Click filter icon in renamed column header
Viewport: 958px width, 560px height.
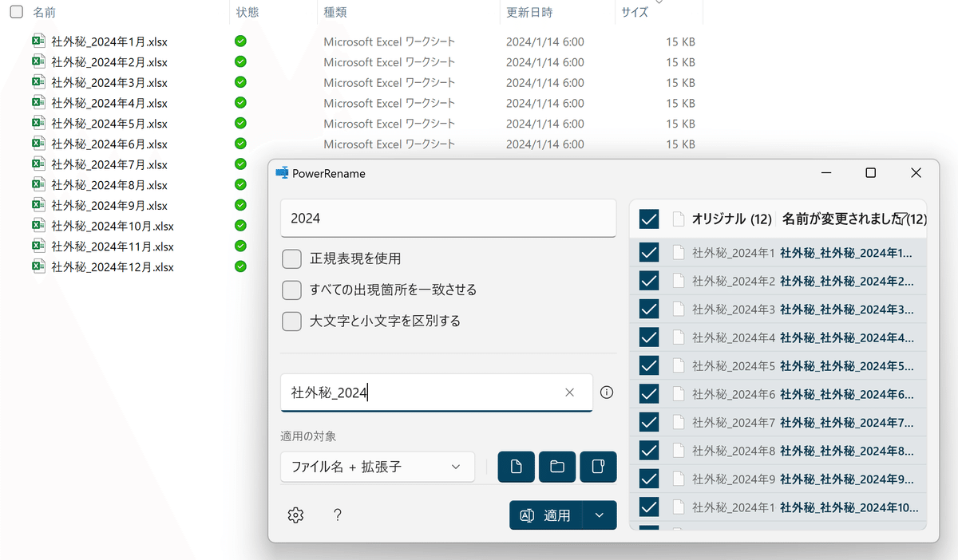pos(902,219)
